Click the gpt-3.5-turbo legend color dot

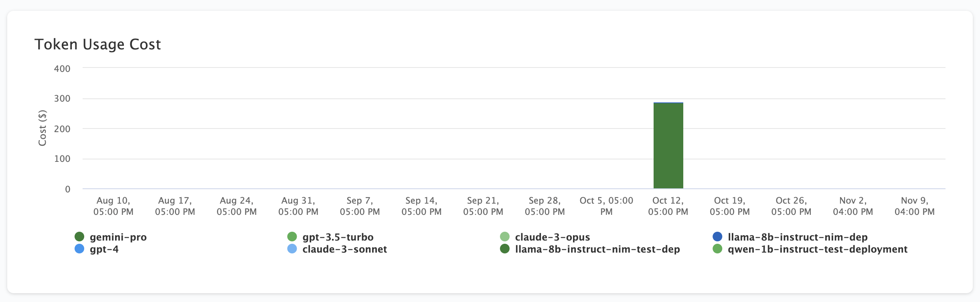point(292,237)
